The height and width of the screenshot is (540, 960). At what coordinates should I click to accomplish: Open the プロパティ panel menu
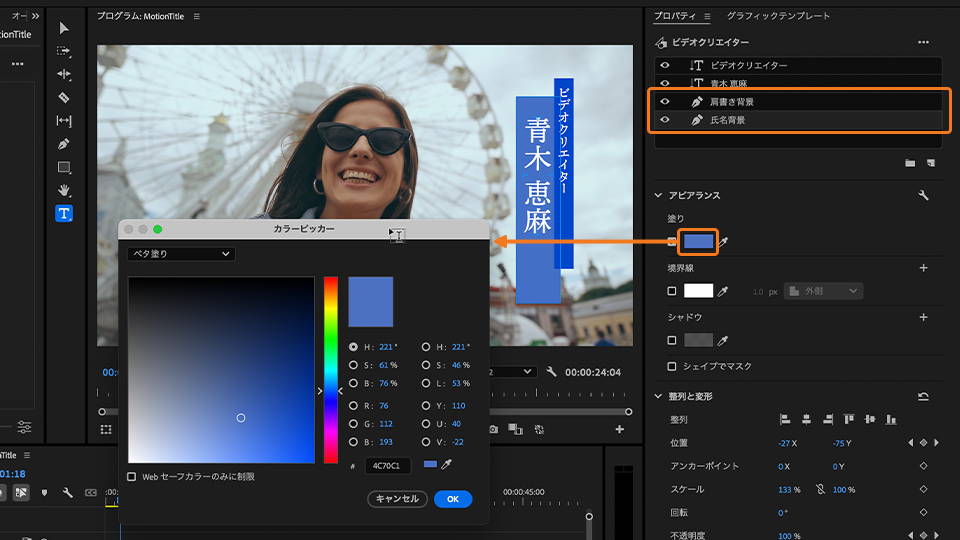[707, 17]
